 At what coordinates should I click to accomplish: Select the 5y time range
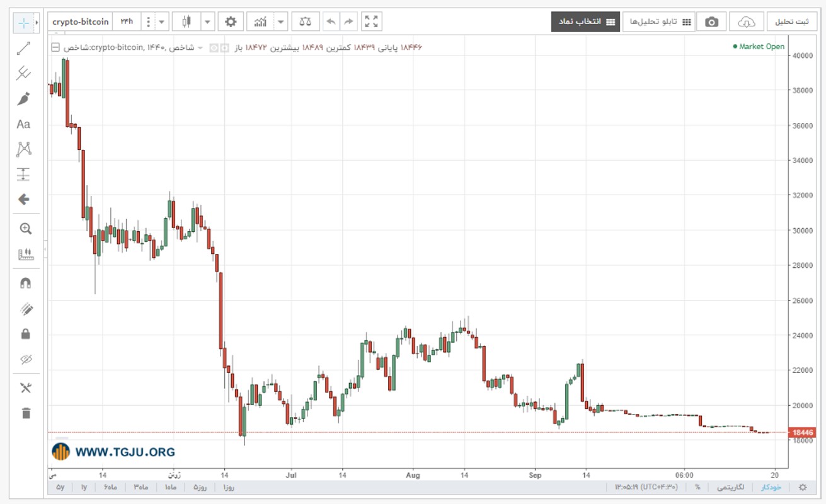(x=60, y=487)
